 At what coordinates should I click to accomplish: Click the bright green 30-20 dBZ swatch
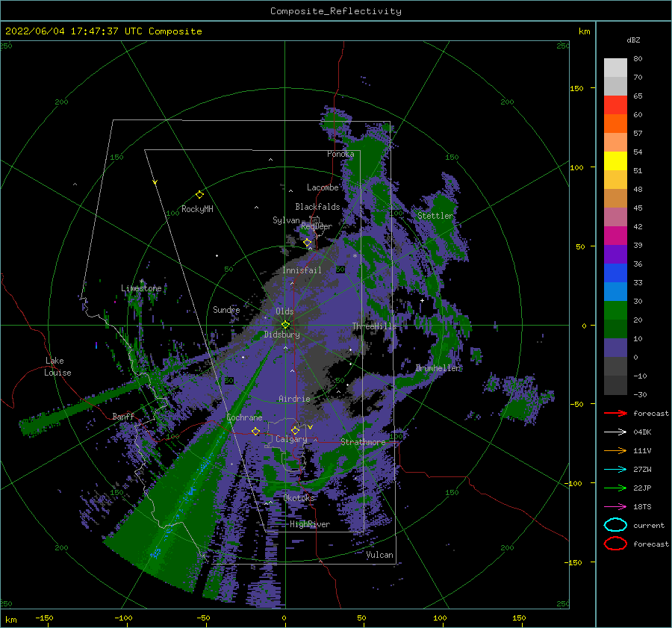coord(615,311)
